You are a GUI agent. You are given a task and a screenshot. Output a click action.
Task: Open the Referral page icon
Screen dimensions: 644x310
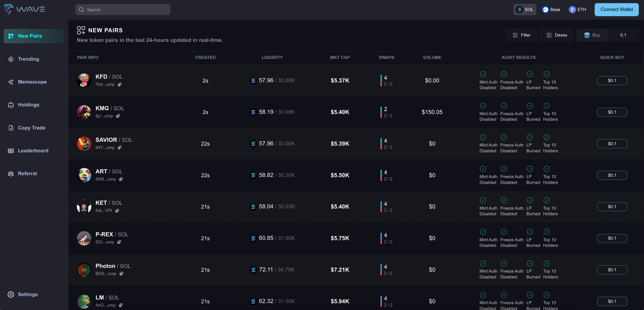click(27, 173)
